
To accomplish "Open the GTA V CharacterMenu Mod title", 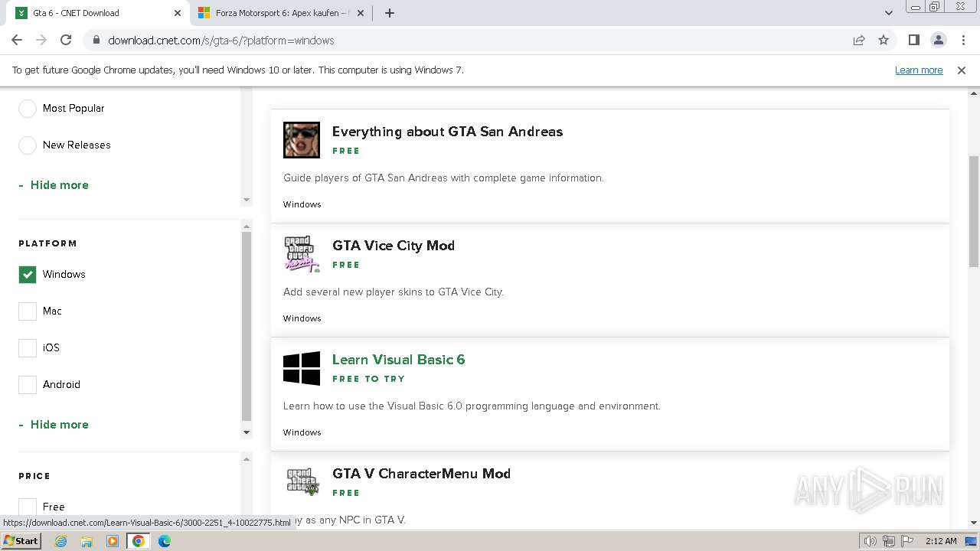I will [421, 474].
